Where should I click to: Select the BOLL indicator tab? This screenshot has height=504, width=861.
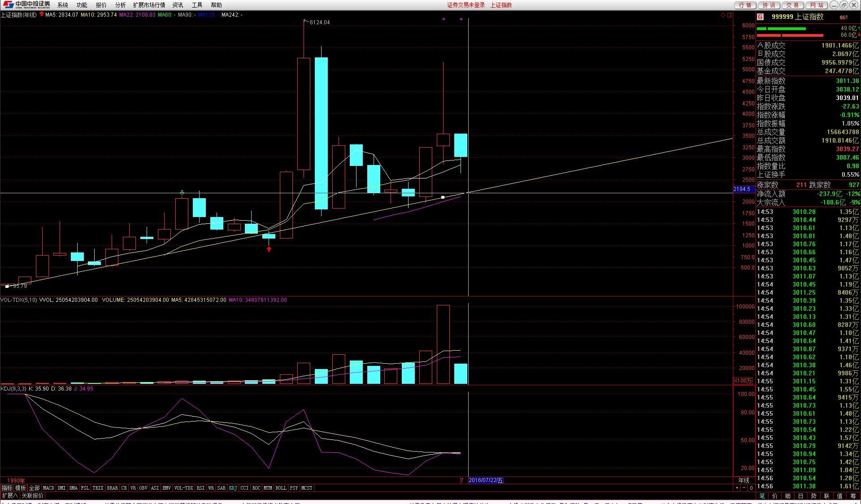[x=281, y=488]
